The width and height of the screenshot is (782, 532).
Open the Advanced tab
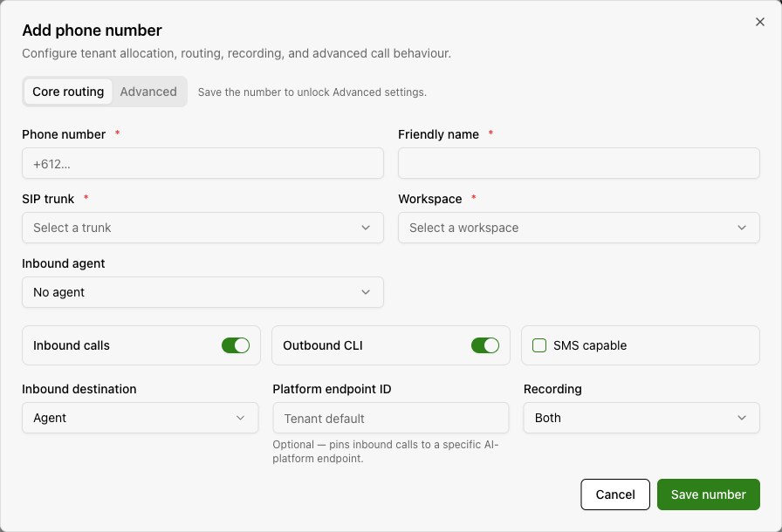(148, 92)
